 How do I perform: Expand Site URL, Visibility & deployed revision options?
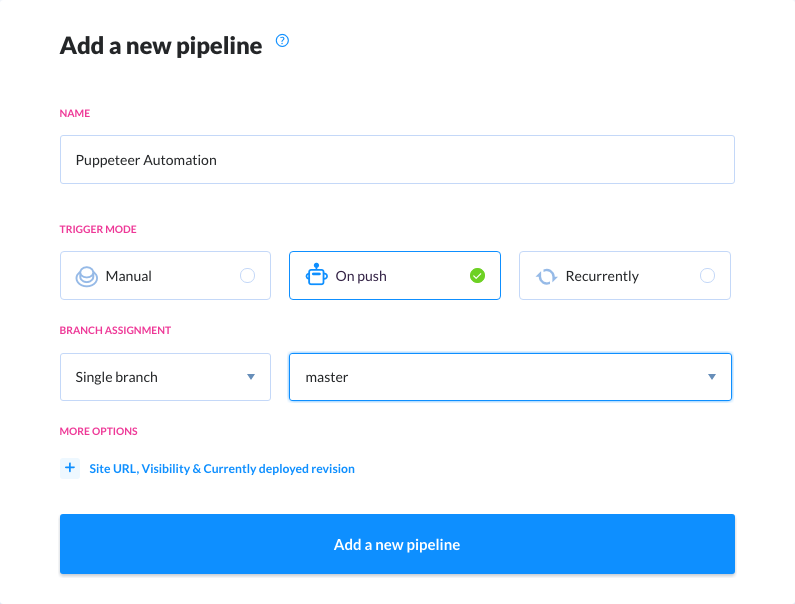[x=207, y=469]
